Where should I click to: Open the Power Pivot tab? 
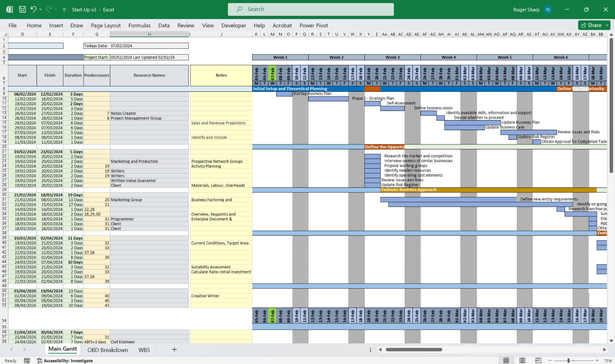[x=314, y=25]
